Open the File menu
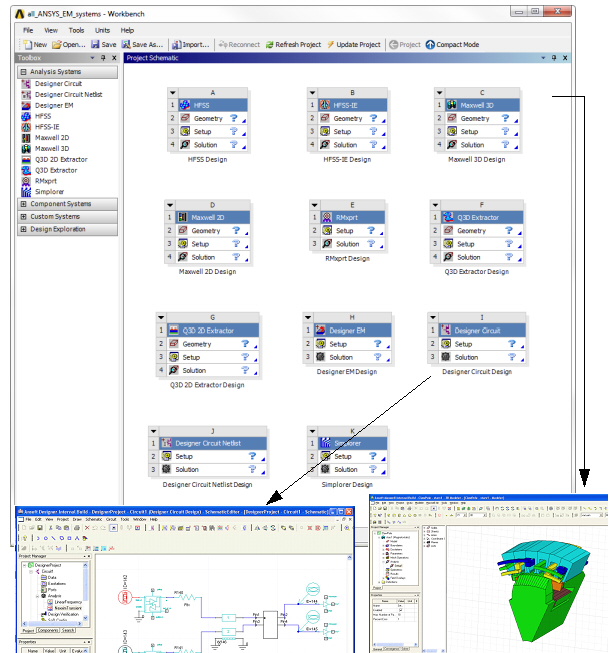Viewport: 609px width, 653px height. (28, 30)
